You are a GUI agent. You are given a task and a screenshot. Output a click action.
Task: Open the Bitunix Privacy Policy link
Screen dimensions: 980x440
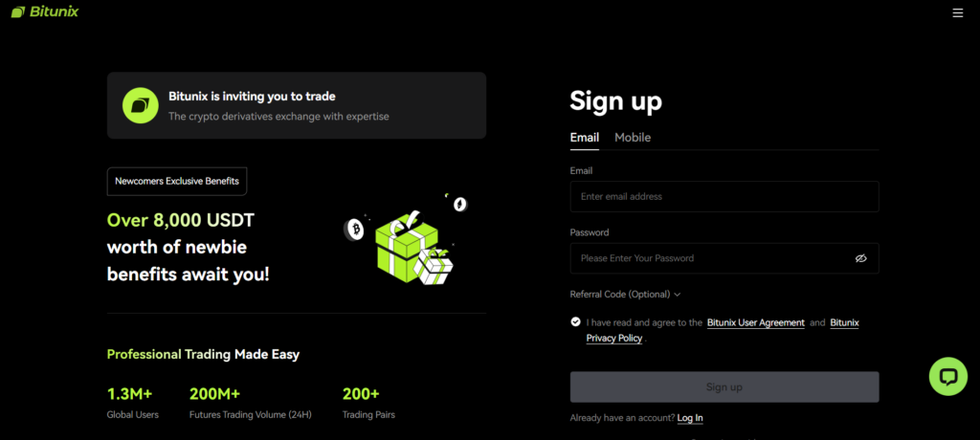coord(723,331)
